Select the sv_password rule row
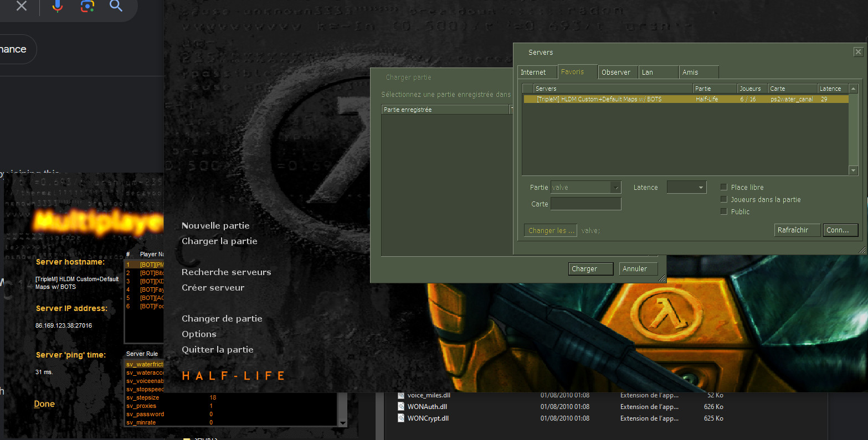This screenshot has height=440, width=868. pos(230,414)
